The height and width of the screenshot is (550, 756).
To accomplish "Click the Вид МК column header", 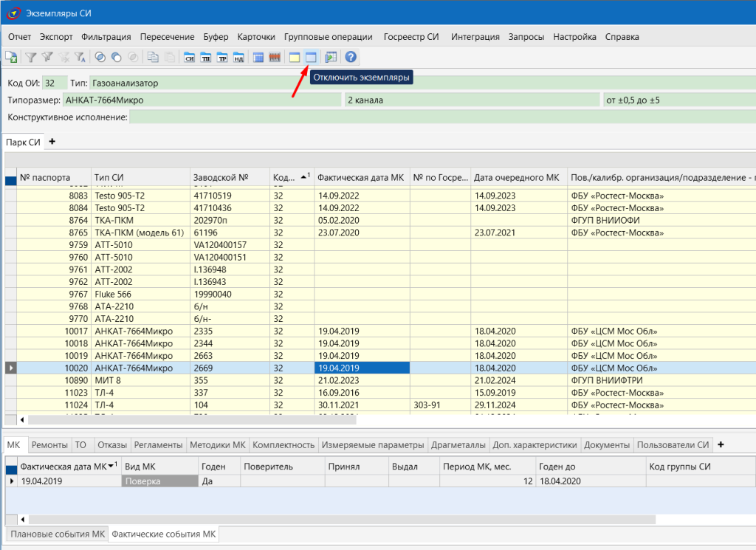I will coord(159,467).
